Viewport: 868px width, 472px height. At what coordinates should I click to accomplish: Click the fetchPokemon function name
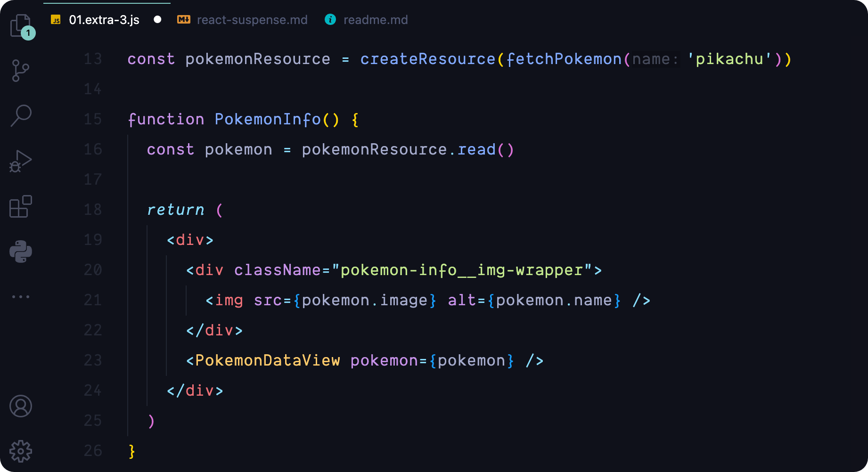pyautogui.click(x=564, y=59)
